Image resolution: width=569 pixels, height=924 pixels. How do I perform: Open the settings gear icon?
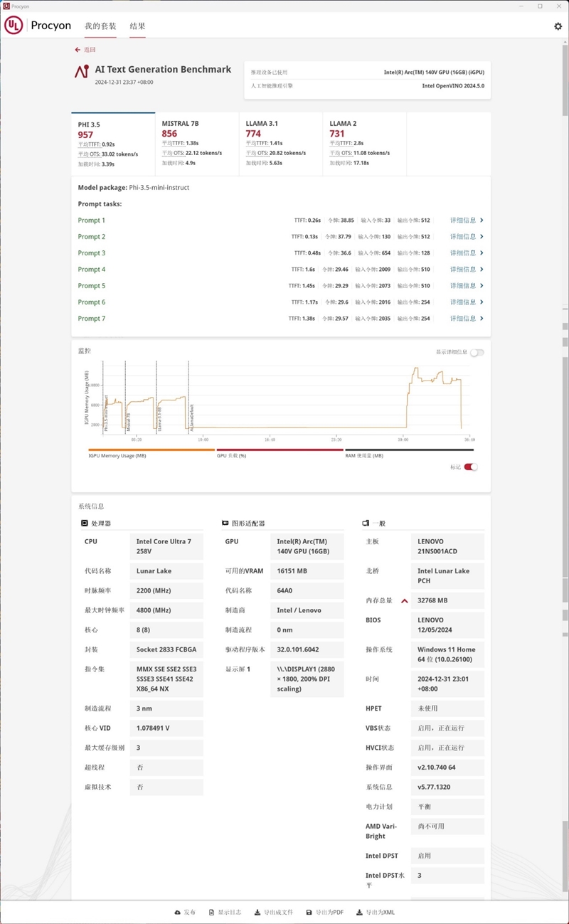click(558, 26)
